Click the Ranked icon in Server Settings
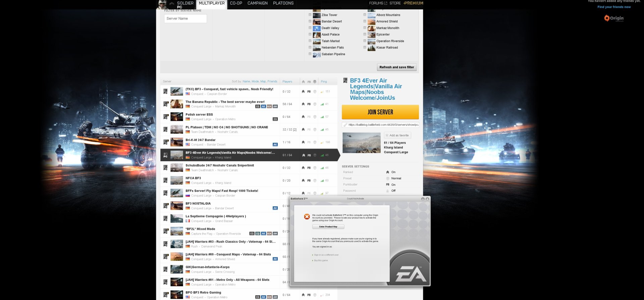Screen dimensions: 644x300 (x=387, y=172)
